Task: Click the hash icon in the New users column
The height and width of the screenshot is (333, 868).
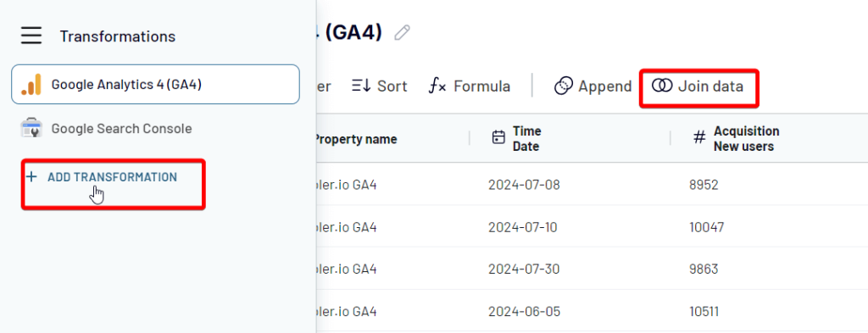Action: (700, 138)
